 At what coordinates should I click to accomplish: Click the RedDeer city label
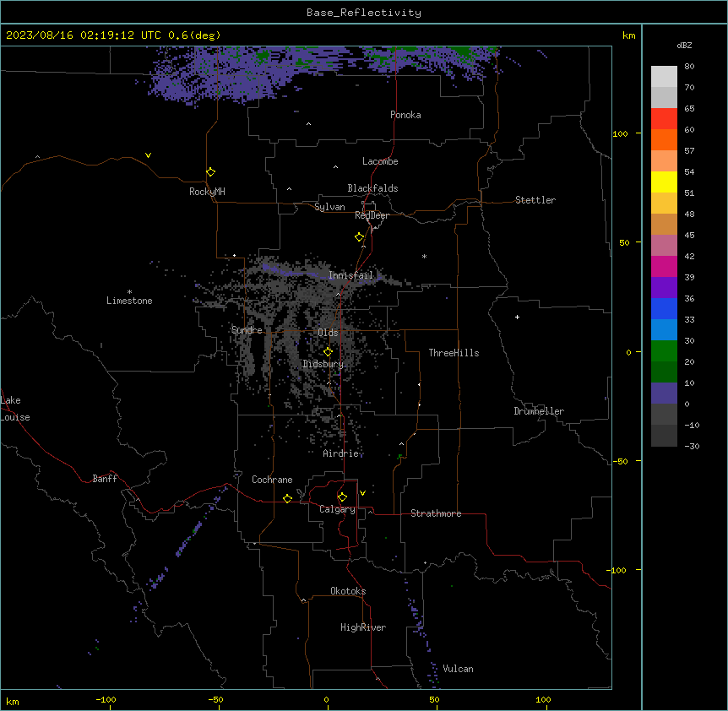click(x=372, y=215)
